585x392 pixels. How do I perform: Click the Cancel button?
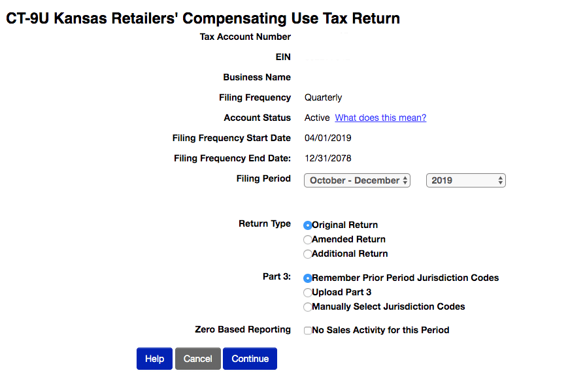coord(197,358)
